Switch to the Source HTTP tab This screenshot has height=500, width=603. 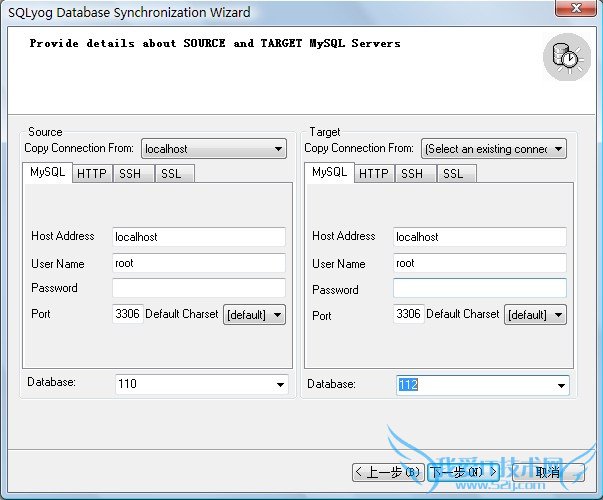coord(92,174)
